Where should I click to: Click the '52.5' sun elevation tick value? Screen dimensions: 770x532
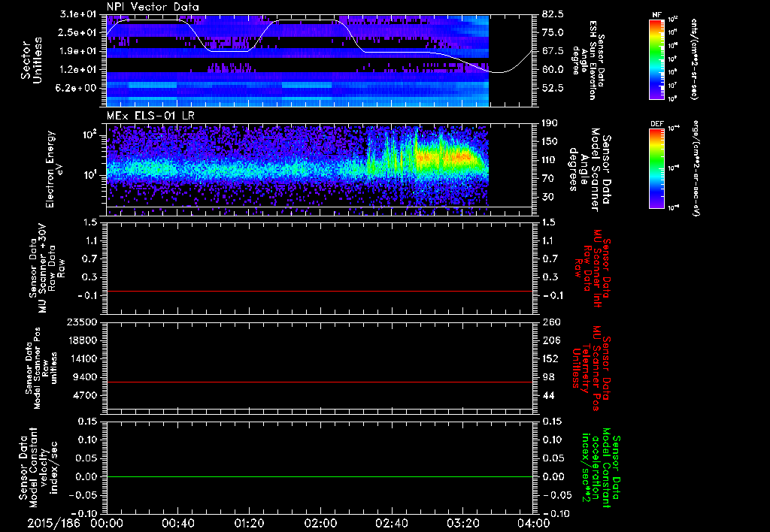point(553,88)
